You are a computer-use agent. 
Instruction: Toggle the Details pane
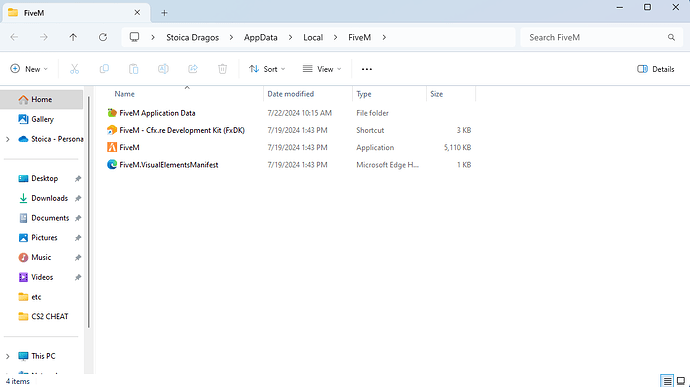pos(656,69)
